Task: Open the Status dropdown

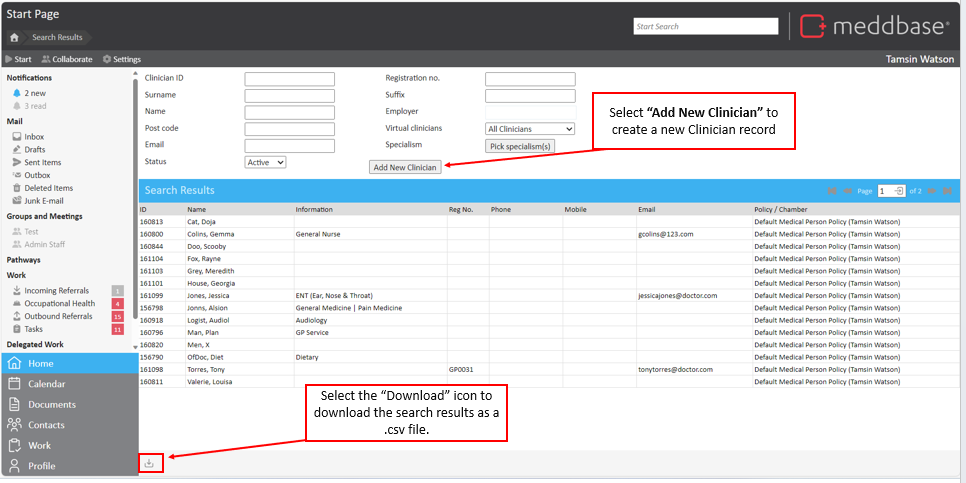Action: (265, 162)
